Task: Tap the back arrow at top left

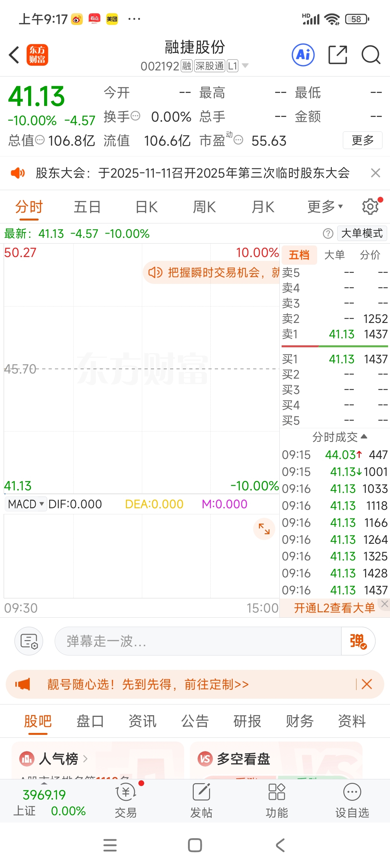Action: [x=14, y=55]
